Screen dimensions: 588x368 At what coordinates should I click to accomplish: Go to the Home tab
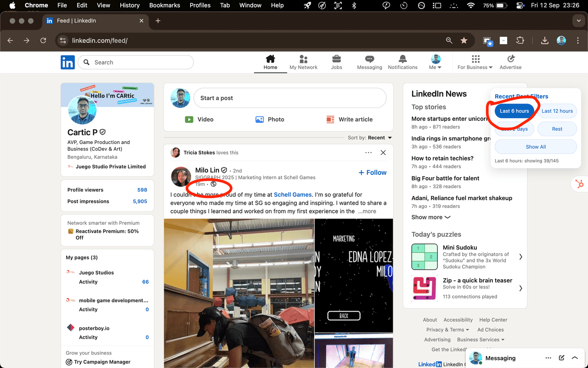[x=270, y=62]
